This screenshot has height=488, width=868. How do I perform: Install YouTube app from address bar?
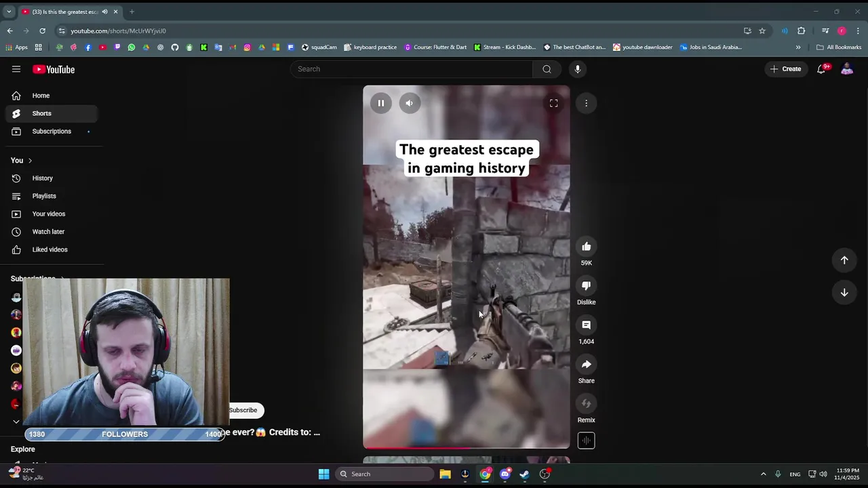pyautogui.click(x=747, y=30)
